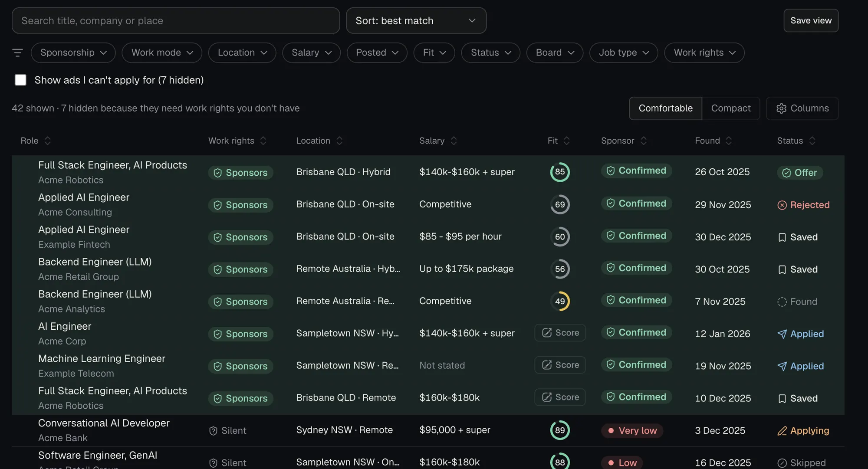Image resolution: width=868 pixels, height=469 pixels.
Task: Open the Location filter dropdown
Action: point(242,52)
